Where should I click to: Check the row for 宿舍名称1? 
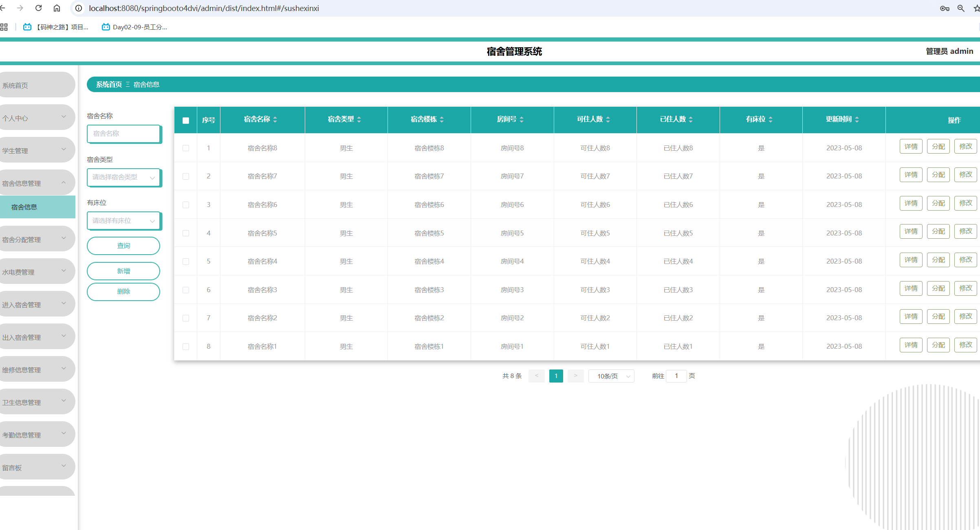[x=186, y=346]
